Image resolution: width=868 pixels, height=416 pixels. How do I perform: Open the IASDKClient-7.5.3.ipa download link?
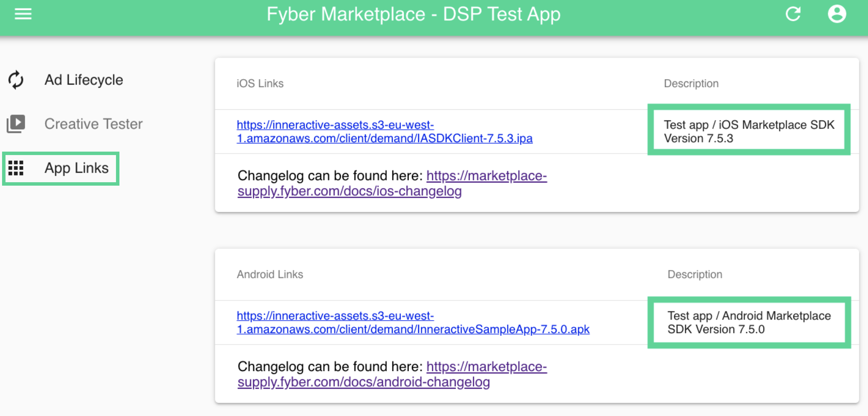[x=384, y=131]
